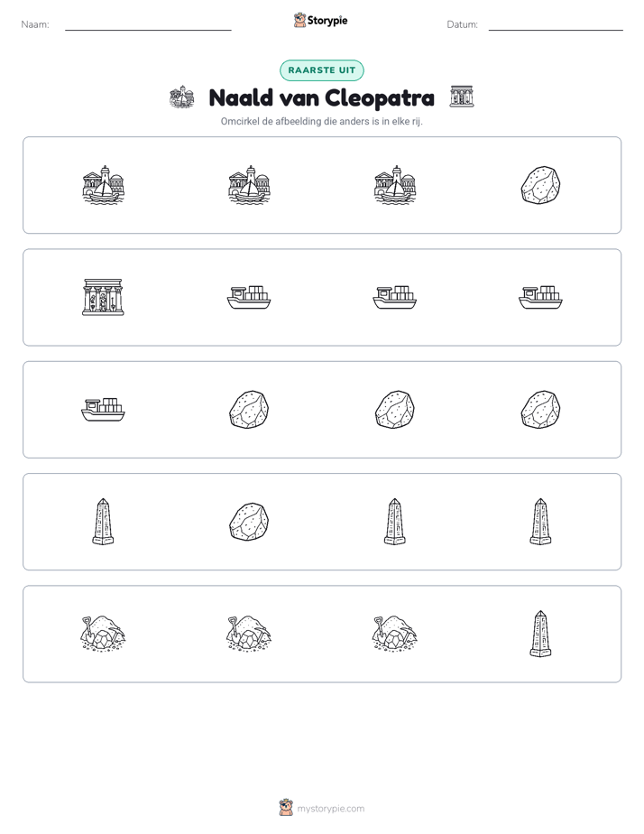The height and width of the screenshot is (834, 644).
Task: Click the first dig site with shovel
Action: pos(103,634)
